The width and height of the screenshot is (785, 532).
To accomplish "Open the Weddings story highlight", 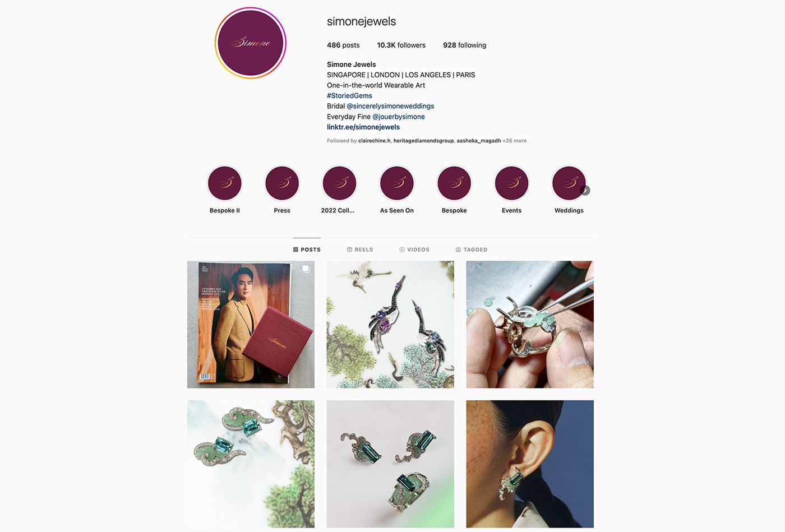I will (569, 183).
